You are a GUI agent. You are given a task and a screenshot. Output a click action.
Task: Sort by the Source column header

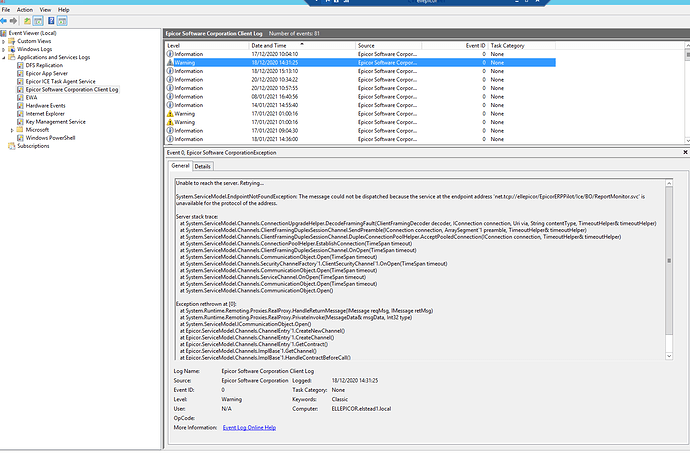point(388,45)
